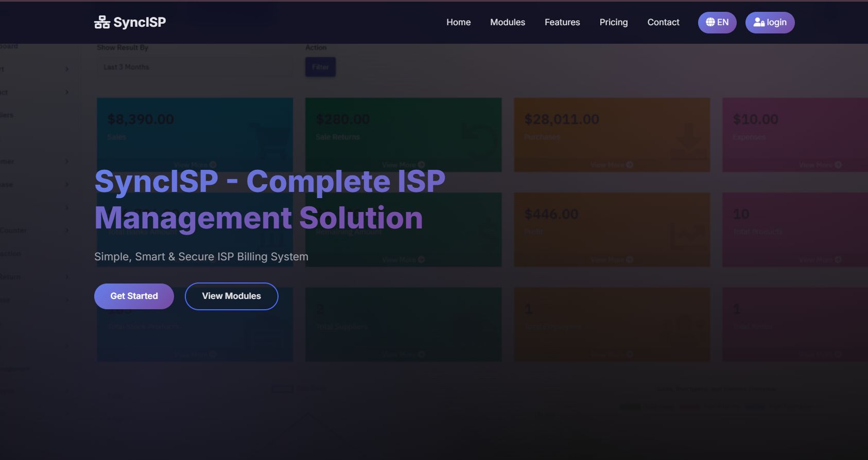Select Features in the navigation bar
This screenshot has width=868, height=460.
pos(562,22)
